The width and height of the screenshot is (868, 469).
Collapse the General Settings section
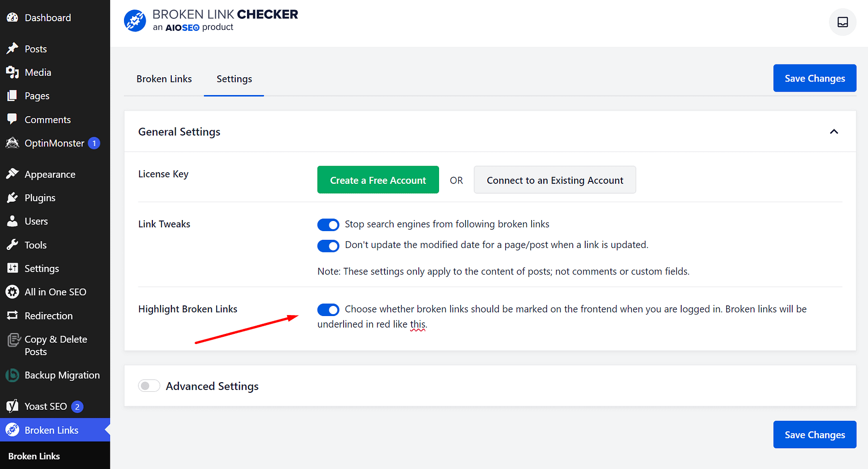click(834, 131)
